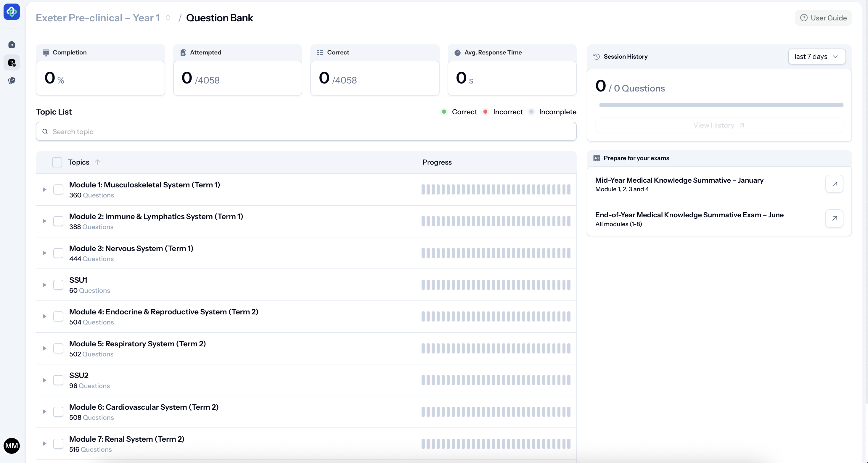Open the last 7 days dropdown
Screen dimensions: 868x463
816,57
